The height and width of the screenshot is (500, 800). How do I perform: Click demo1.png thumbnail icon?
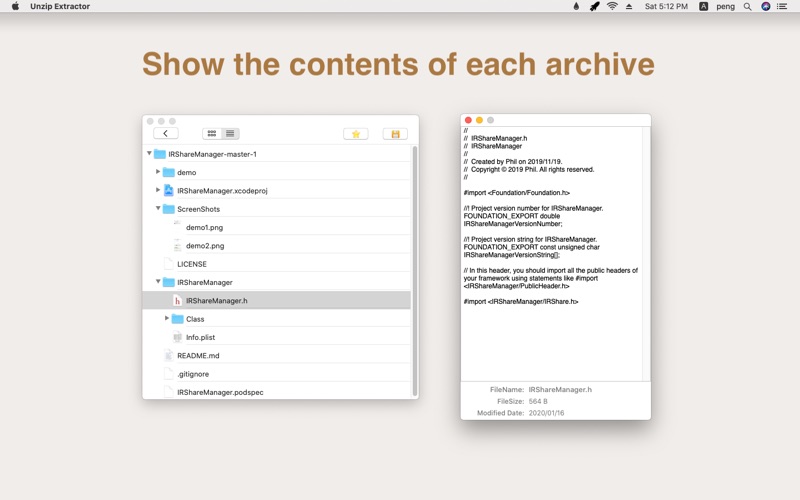pyautogui.click(x=177, y=227)
